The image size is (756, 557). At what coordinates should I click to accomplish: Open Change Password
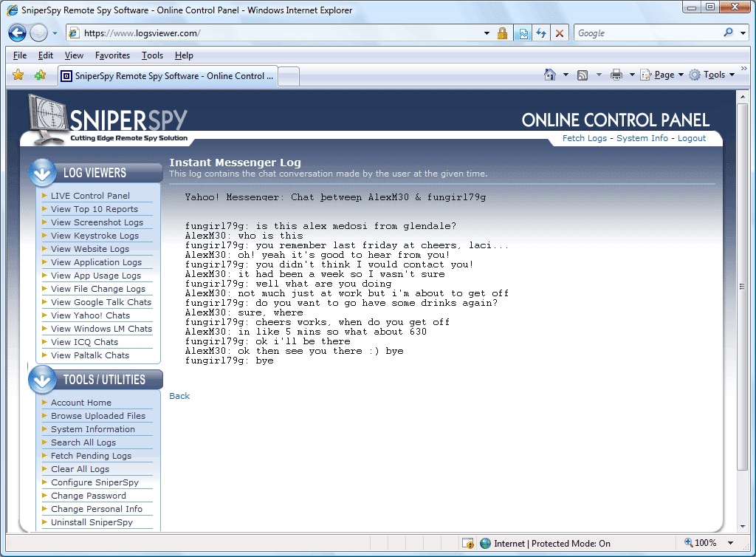point(89,496)
